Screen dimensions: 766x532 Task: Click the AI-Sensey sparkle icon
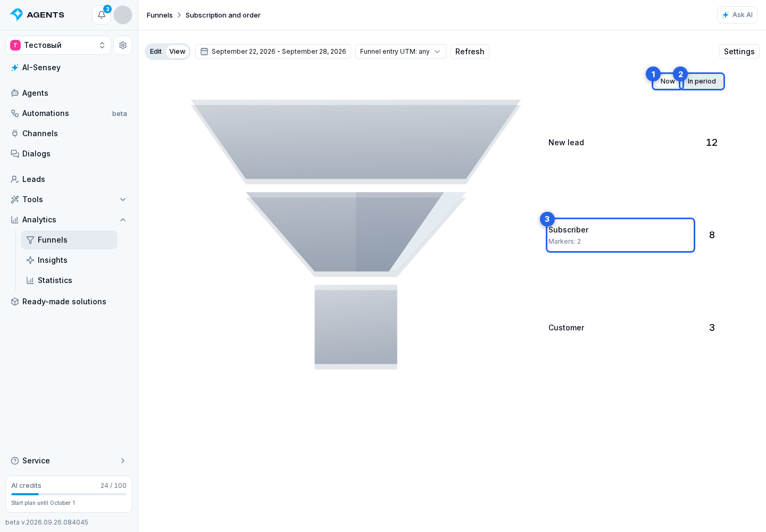click(x=15, y=68)
